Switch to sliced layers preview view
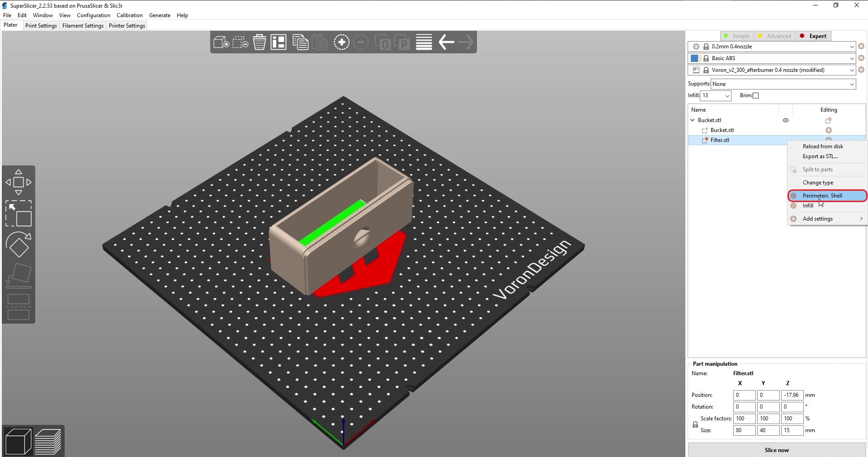Viewport: 868px width, 457px height. 48,441
